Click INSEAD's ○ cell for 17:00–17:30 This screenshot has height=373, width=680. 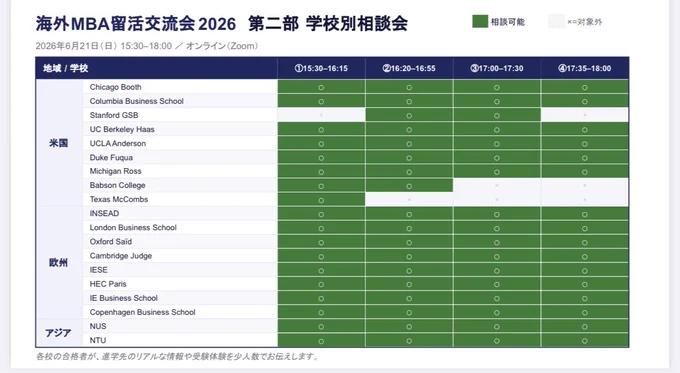(x=497, y=214)
